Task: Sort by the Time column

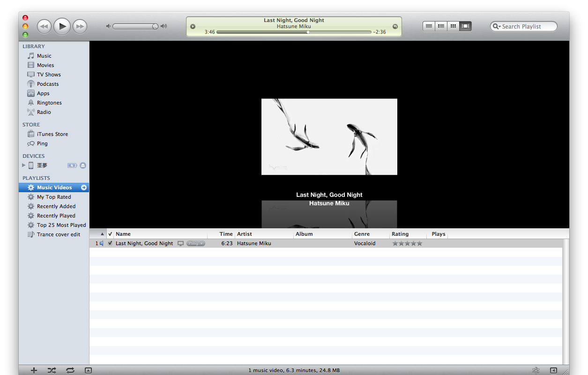Action: 221,234
